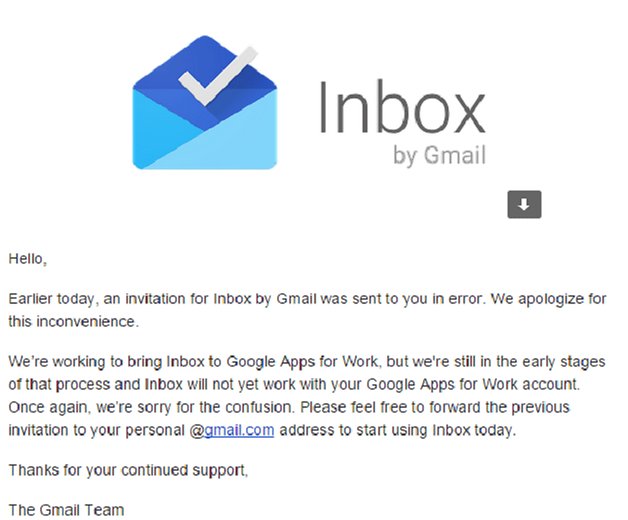Click the large "Inbox" wordmark

(402, 107)
